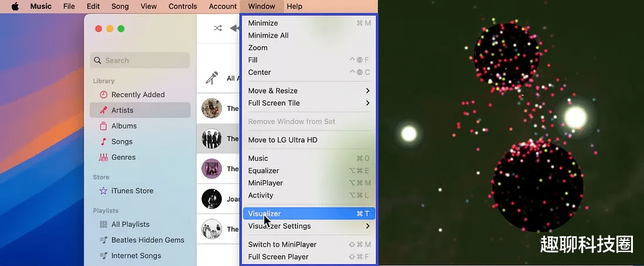This screenshot has height=266, width=644.
Task: Click the Albums icon in sidebar
Action: [104, 126]
